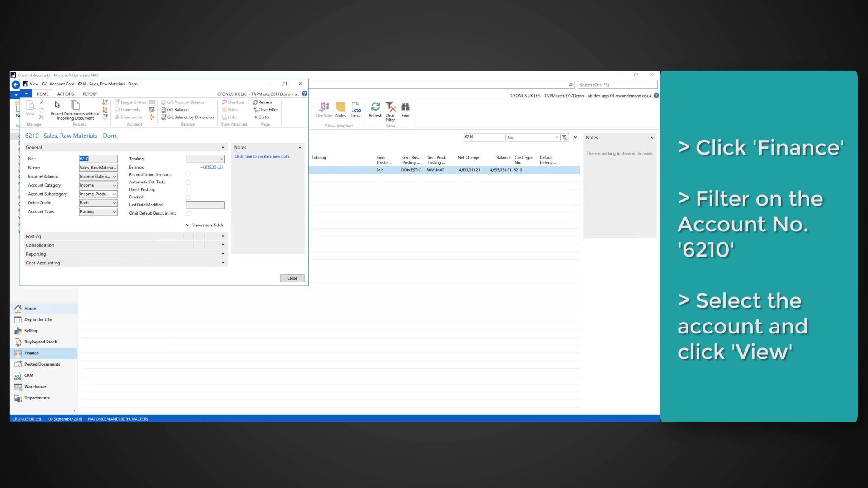868x488 pixels.
Task: Open G/L Account Balance
Action: pyautogui.click(x=185, y=102)
